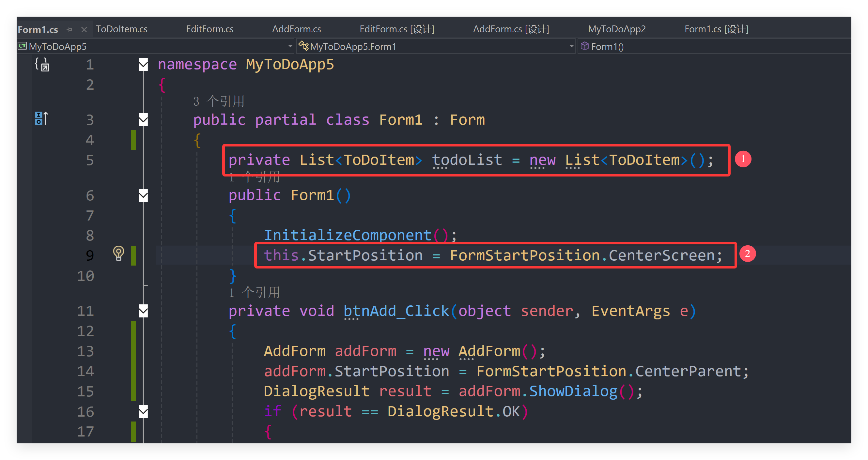Click 'btnAdd_Click' method name
This screenshot has width=868, height=460.
pyautogui.click(x=396, y=311)
